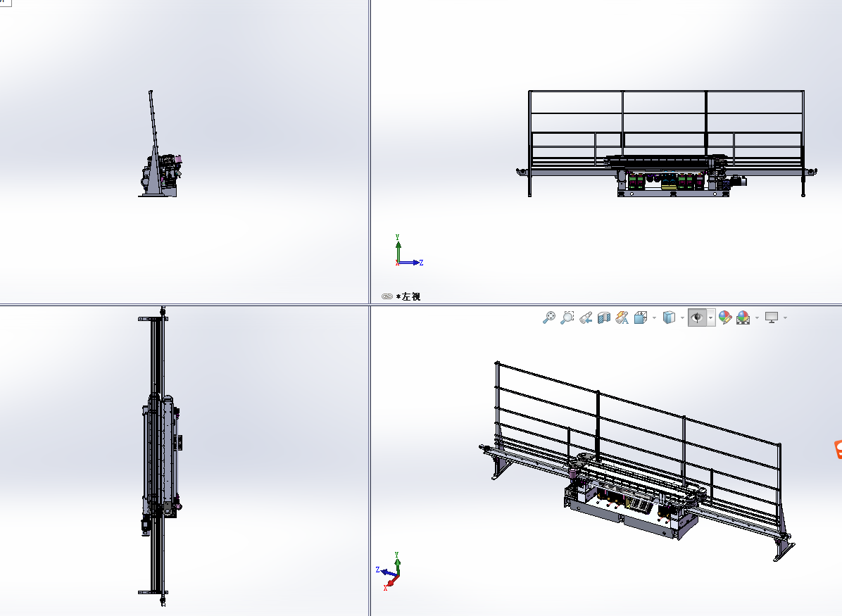
Task: Open the Dynamic Annotation Views tool
Action: point(622,318)
